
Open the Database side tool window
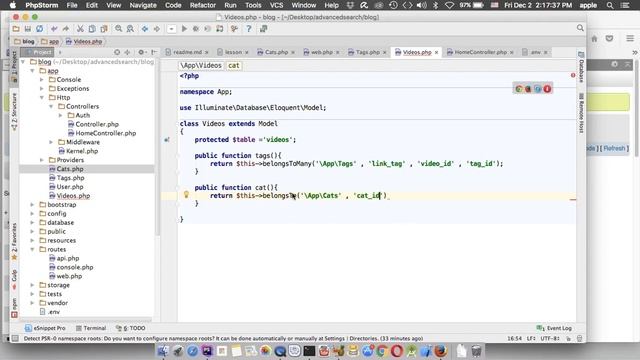tap(581, 67)
